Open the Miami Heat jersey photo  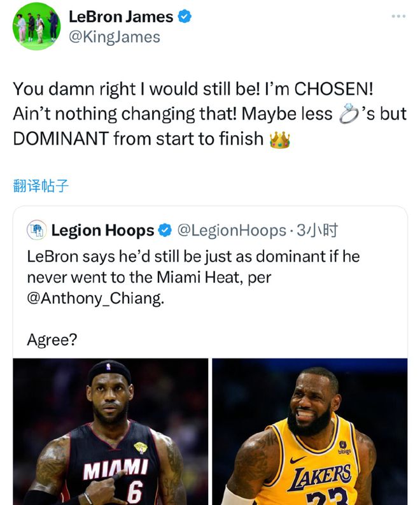[111, 432]
